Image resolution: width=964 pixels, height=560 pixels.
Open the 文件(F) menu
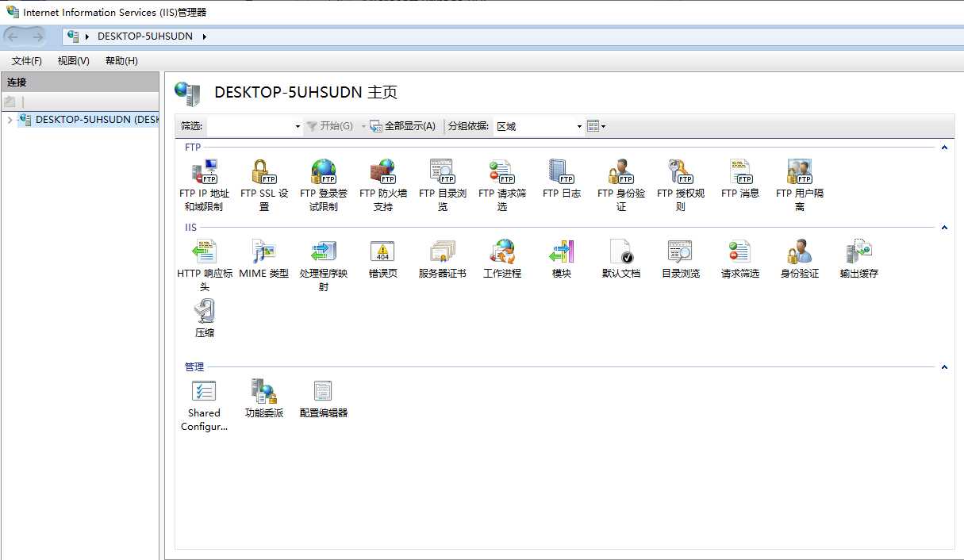[26, 61]
